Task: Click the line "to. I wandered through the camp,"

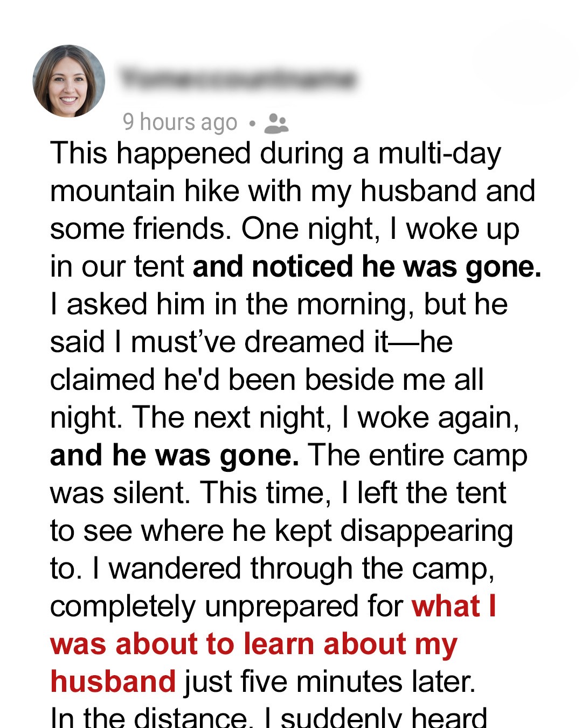Action: tap(272, 568)
